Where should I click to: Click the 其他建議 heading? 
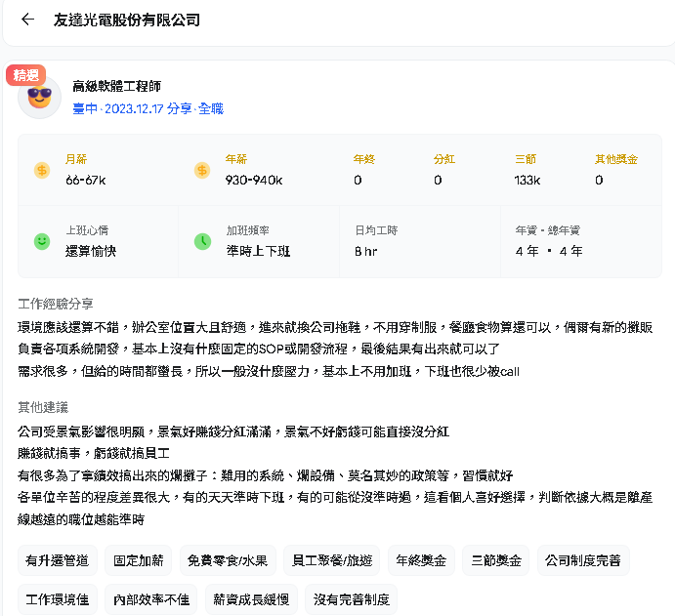coord(43,407)
